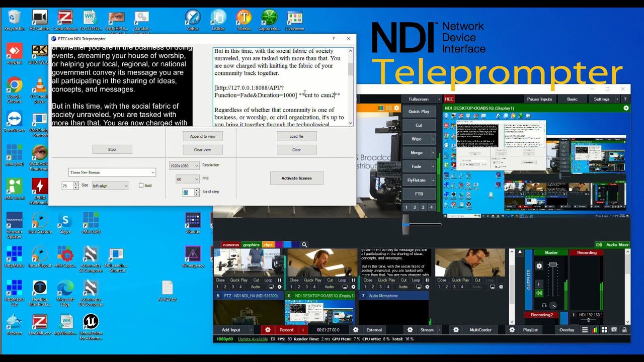The height and width of the screenshot is (362, 644).
Task: Open vMix External output settings gear
Action: 356,330
